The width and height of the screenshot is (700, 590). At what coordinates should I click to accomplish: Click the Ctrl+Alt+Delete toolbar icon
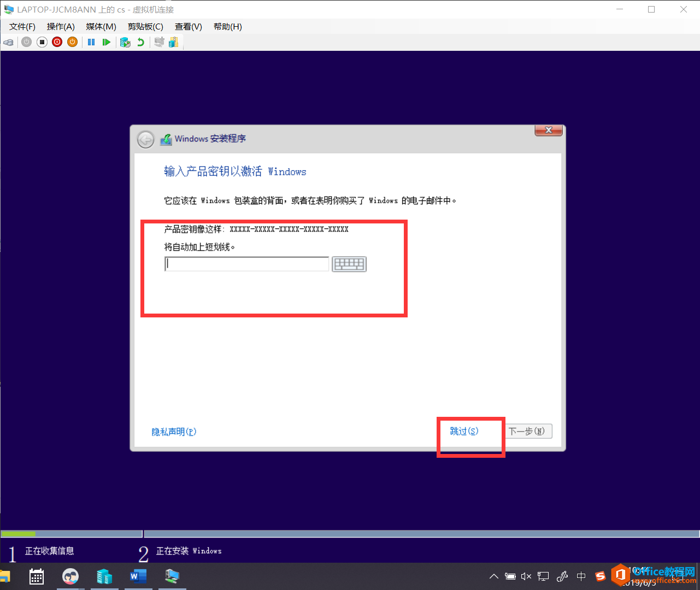(8, 42)
